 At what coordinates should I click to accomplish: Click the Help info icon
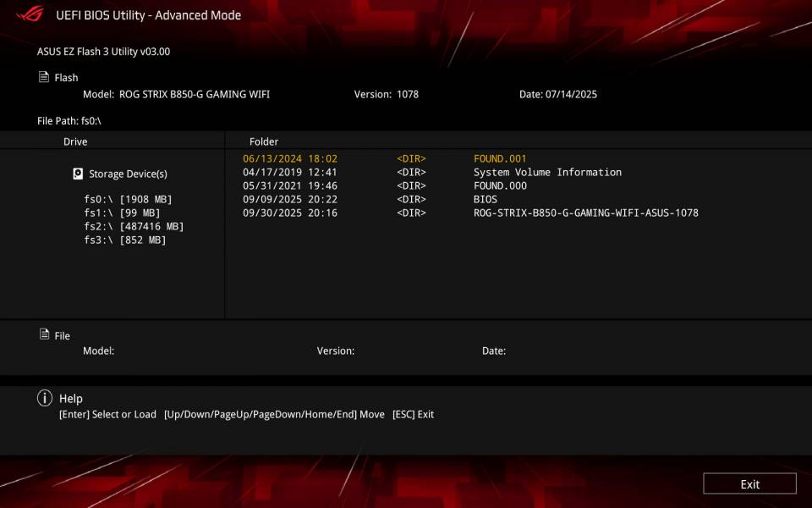click(43, 398)
